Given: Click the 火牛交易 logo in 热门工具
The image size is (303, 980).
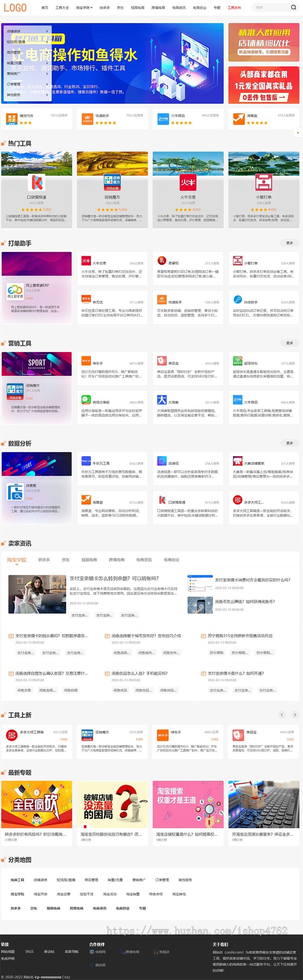Looking at the screenshot, I should (x=188, y=182).
